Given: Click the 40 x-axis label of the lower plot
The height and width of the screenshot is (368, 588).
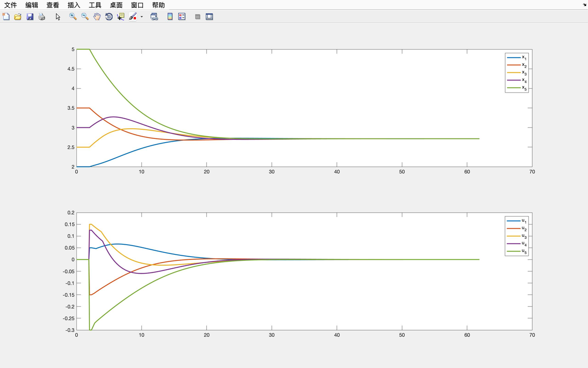Looking at the screenshot, I should (x=337, y=335).
